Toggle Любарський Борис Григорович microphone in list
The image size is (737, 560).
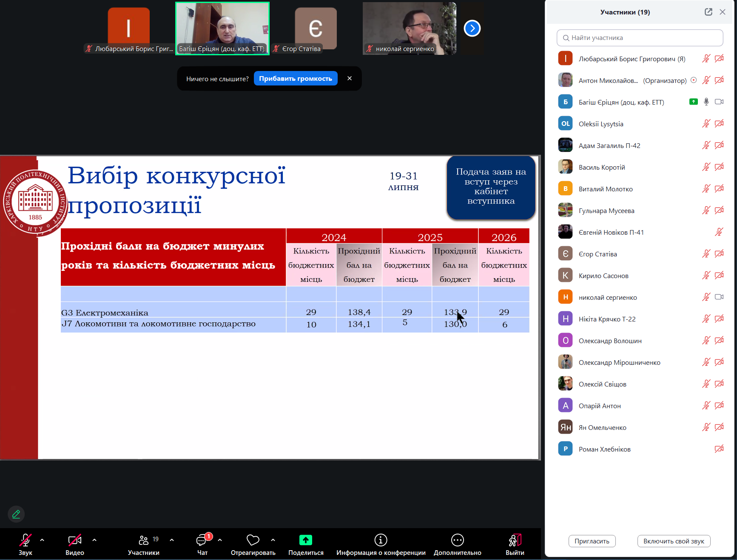coord(706,59)
